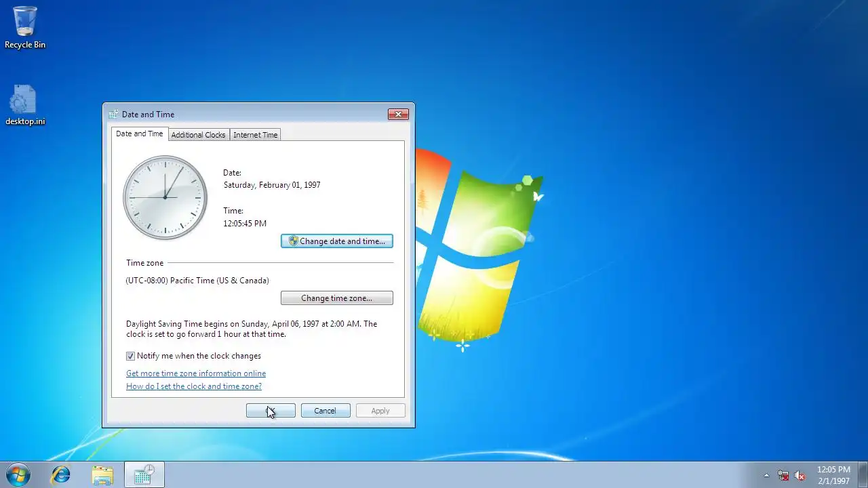Launch Internet Explorer from taskbar
The height and width of the screenshot is (488, 868).
click(61, 475)
